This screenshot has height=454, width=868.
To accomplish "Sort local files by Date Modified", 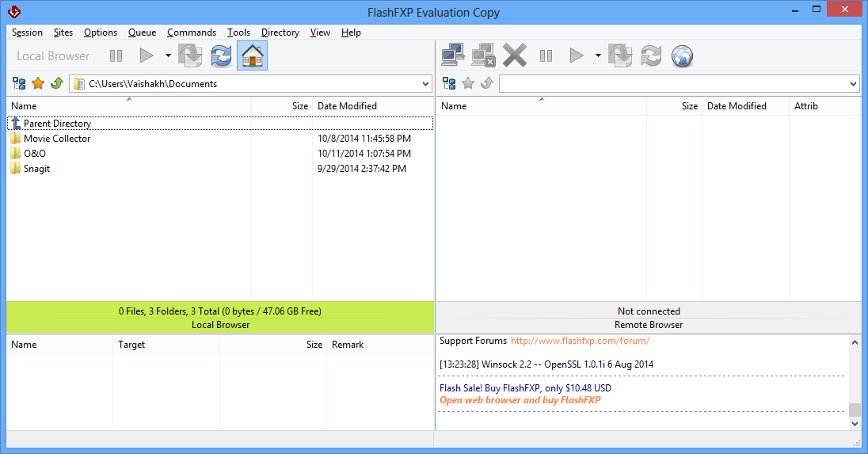I will (x=373, y=105).
